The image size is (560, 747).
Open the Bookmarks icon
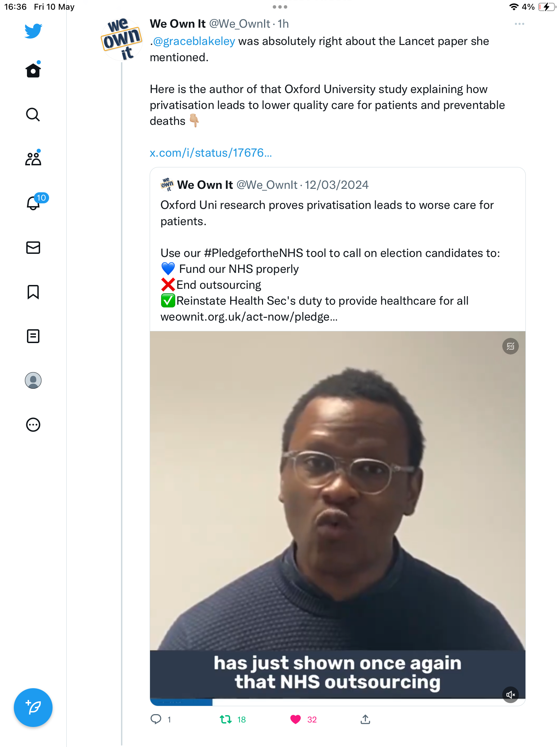tap(33, 292)
